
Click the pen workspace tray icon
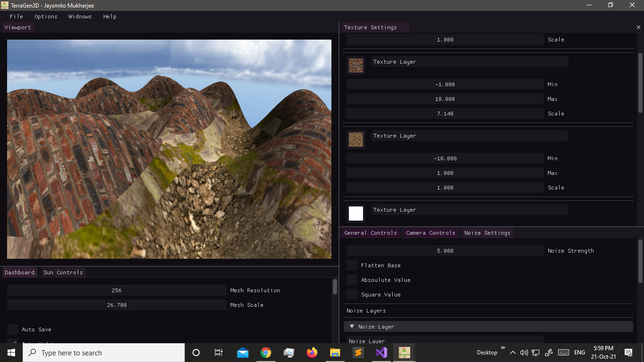pos(548,353)
